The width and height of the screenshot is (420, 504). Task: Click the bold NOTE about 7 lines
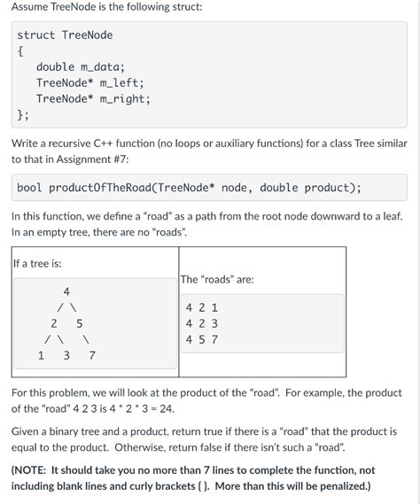(193, 478)
